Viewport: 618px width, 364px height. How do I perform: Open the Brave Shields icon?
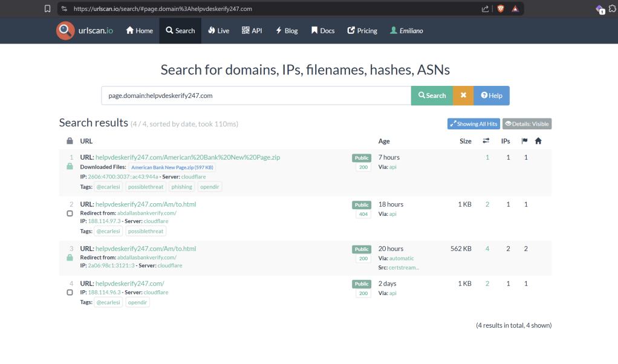tap(500, 8)
